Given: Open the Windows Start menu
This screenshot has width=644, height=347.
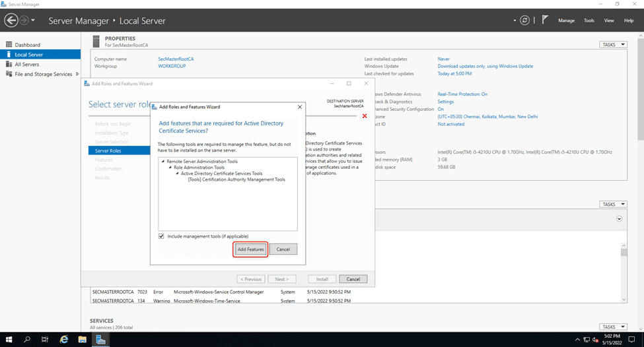Looking at the screenshot, I should pos(9,340).
